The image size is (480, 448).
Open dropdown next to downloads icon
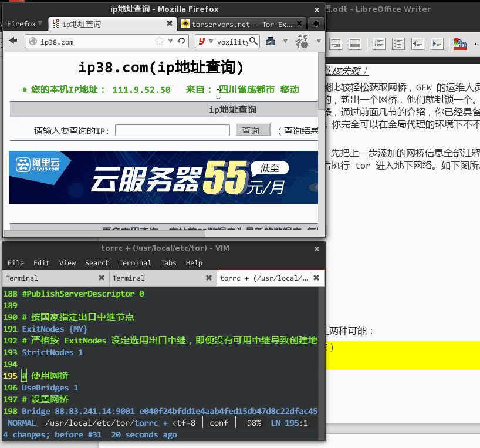pos(285,41)
